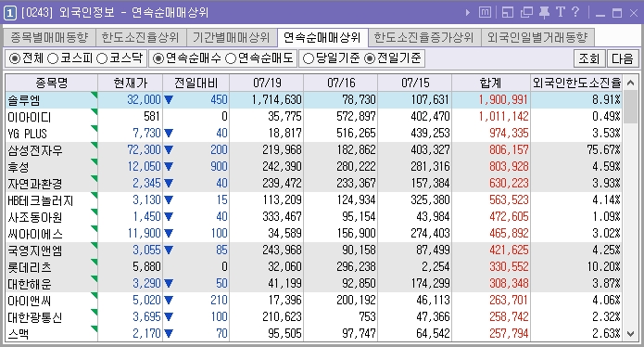Viewport: 644px width, 347px height.
Task: Select the HB테크놀러지 stock name
Action: pyautogui.click(x=40, y=200)
